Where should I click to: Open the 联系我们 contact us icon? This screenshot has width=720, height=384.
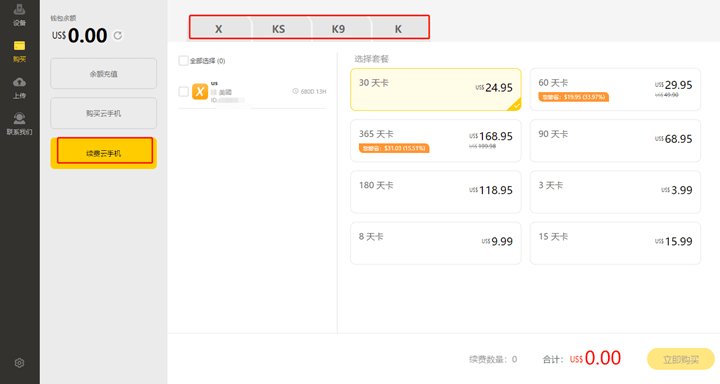(19, 124)
